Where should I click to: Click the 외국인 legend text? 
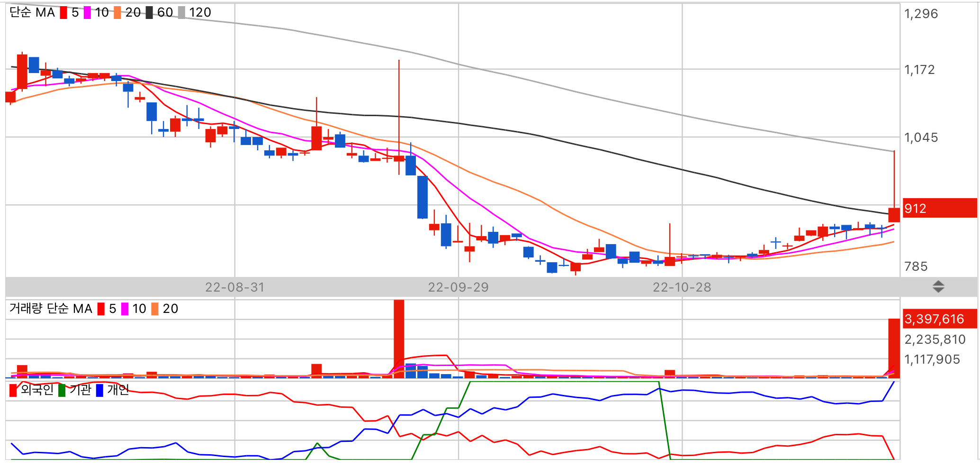click(x=37, y=390)
